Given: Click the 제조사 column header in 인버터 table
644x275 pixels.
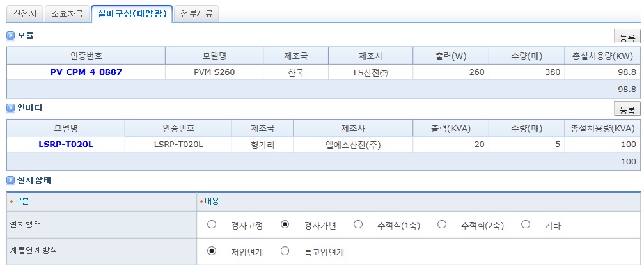Looking at the screenshot, I should coord(352,128).
